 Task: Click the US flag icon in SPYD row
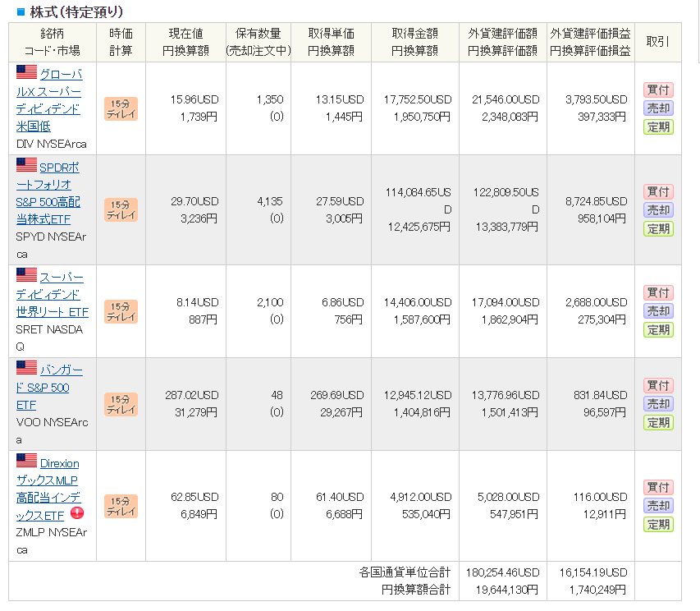click(x=26, y=165)
